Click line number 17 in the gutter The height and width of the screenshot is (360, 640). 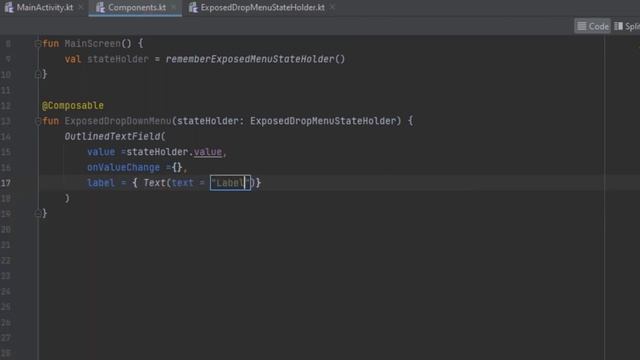(x=6, y=183)
